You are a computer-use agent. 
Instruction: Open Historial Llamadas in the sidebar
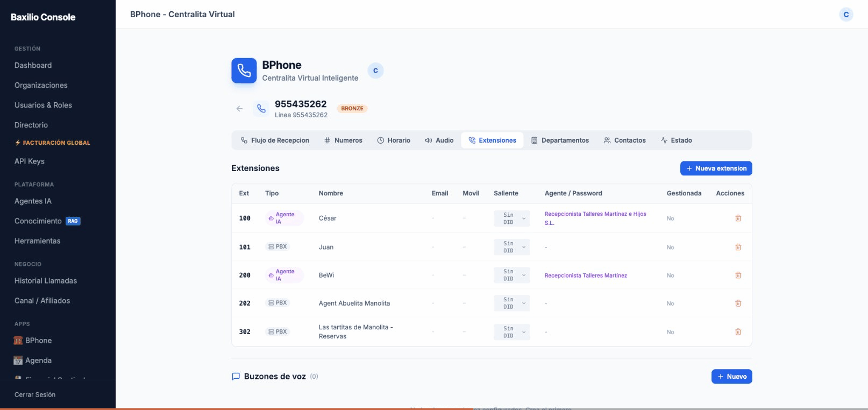[x=46, y=281]
